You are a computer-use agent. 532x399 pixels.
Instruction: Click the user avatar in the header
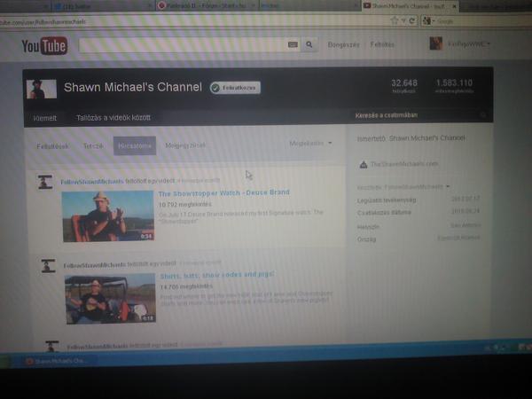[x=436, y=43]
